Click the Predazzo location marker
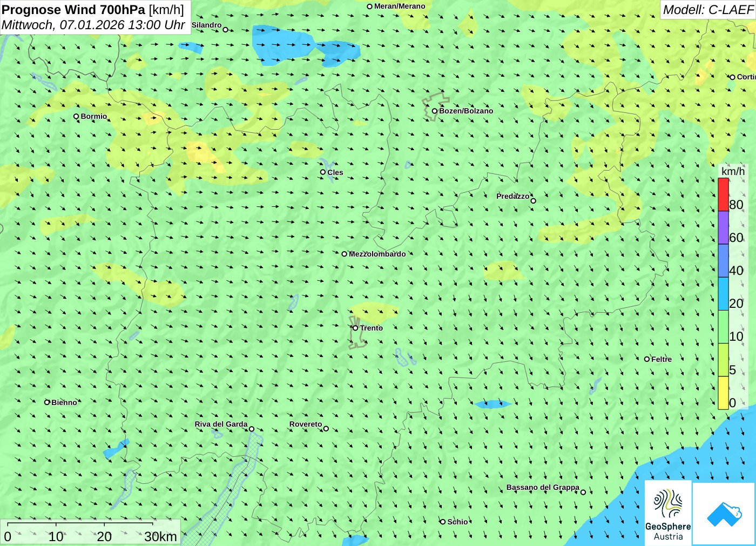 click(x=533, y=200)
